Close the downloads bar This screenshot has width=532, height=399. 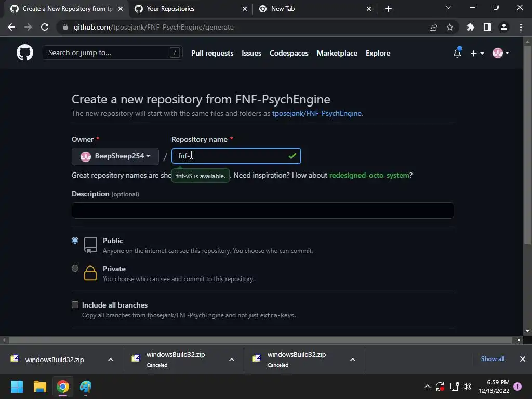[523, 359]
